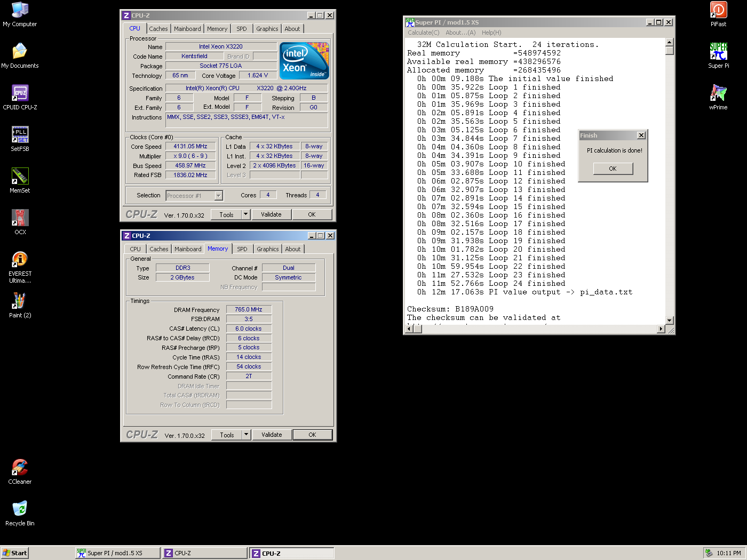
Task: Select the MemSet desktop shortcut
Action: [20, 181]
